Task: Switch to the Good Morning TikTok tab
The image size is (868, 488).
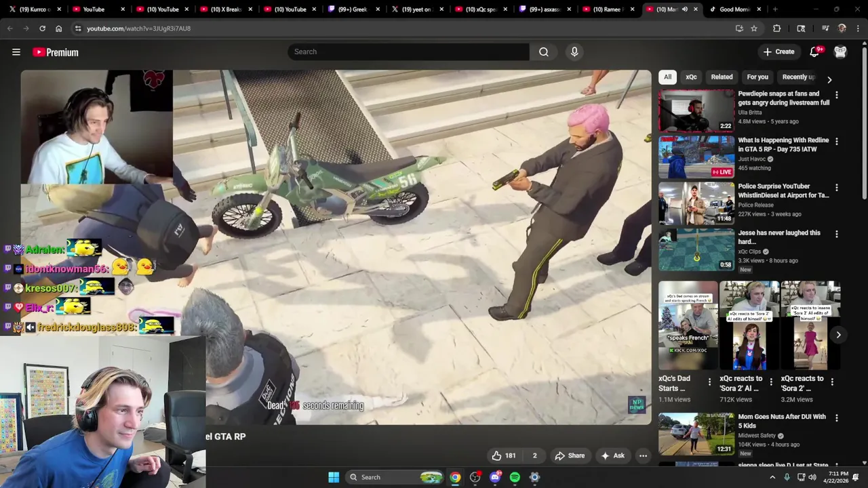Action: (x=734, y=9)
